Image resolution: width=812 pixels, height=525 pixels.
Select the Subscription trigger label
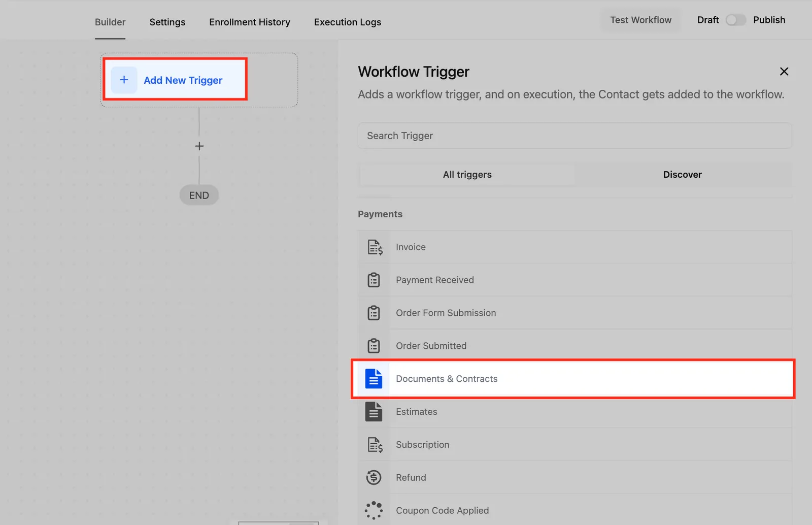tap(423, 445)
